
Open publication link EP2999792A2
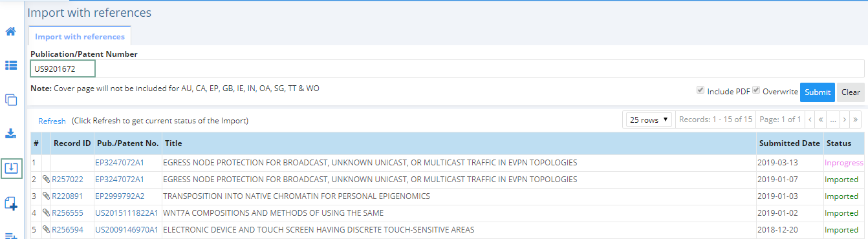click(120, 196)
